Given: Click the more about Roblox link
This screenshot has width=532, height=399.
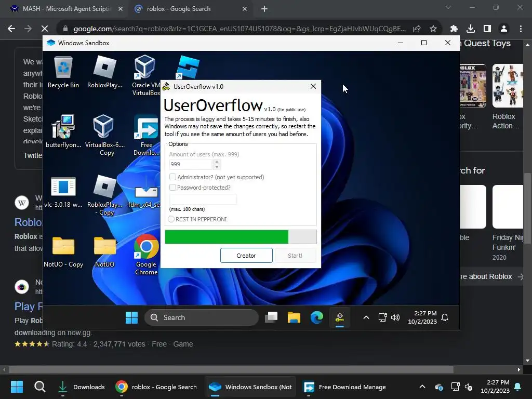Looking at the screenshot, I should coord(491,276).
